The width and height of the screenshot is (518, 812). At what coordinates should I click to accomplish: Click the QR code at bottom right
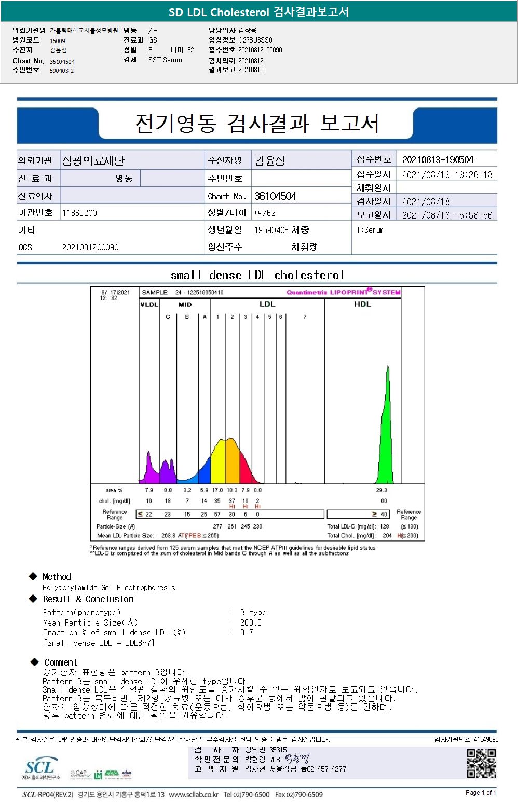click(481, 763)
